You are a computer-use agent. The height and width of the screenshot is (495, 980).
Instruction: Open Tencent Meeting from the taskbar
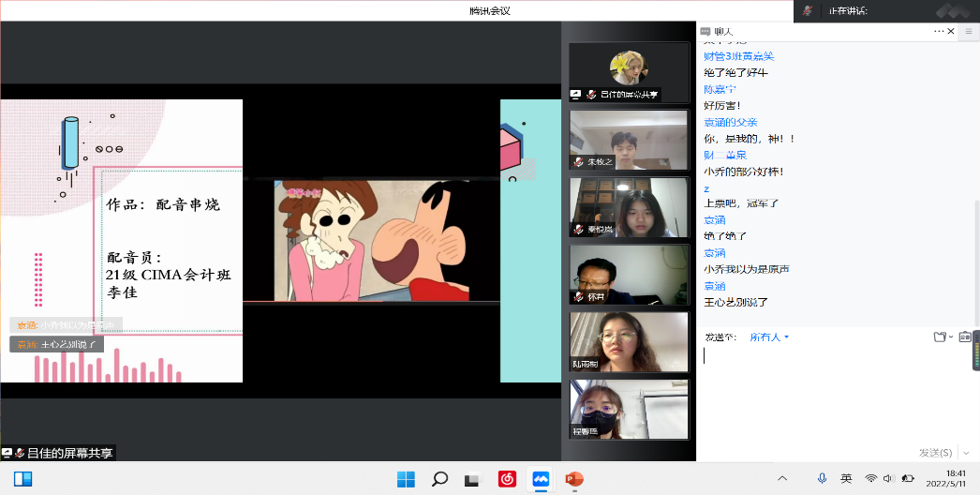pyautogui.click(x=540, y=479)
